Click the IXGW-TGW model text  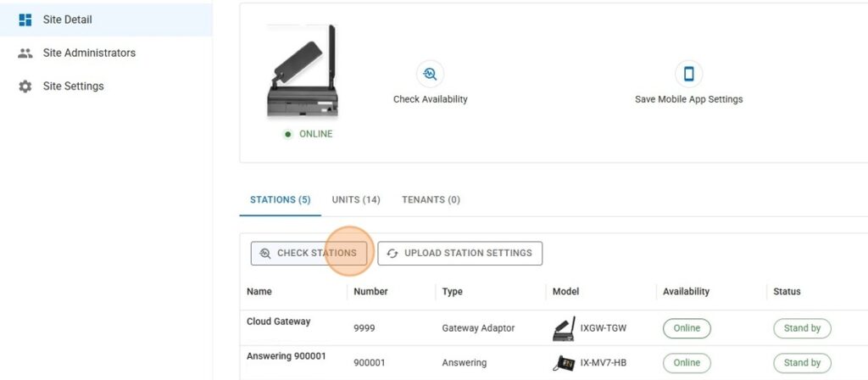[x=604, y=328]
